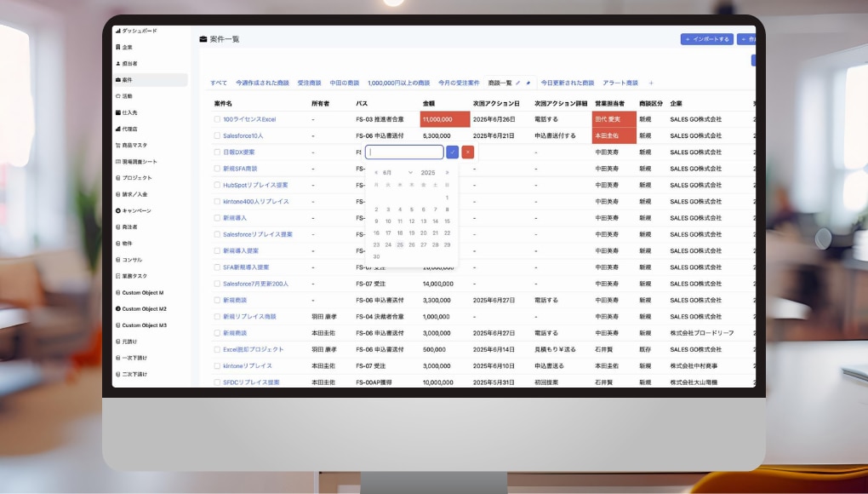This screenshot has height=494, width=868.
Task: Switch to 受注商談 tab
Action: point(309,83)
